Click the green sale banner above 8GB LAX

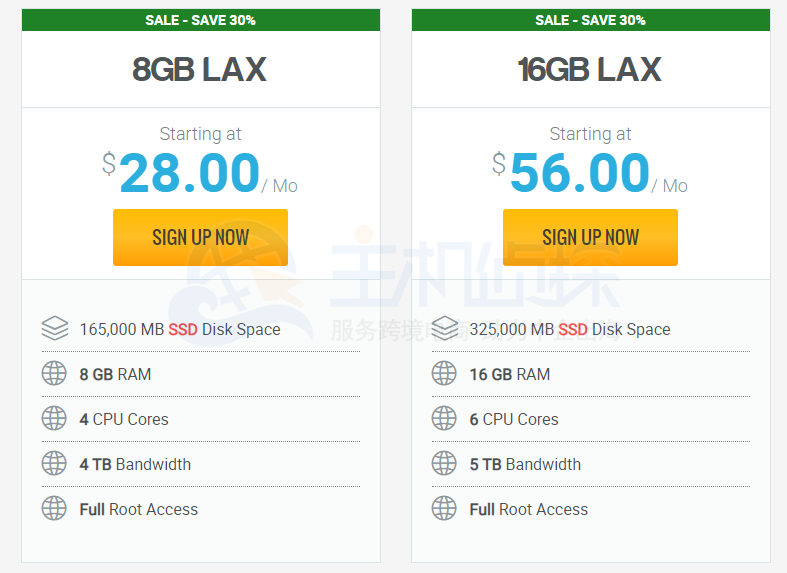click(x=200, y=20)
